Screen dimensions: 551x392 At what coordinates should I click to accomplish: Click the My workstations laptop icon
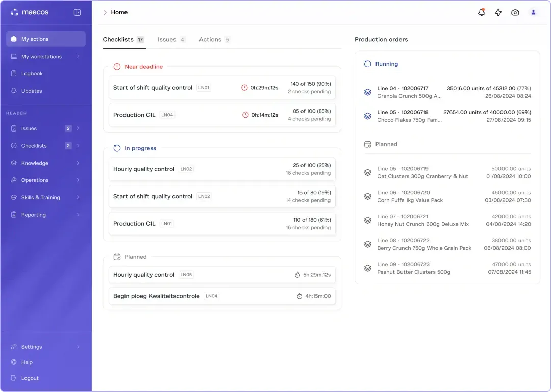(x=14, y=56)
